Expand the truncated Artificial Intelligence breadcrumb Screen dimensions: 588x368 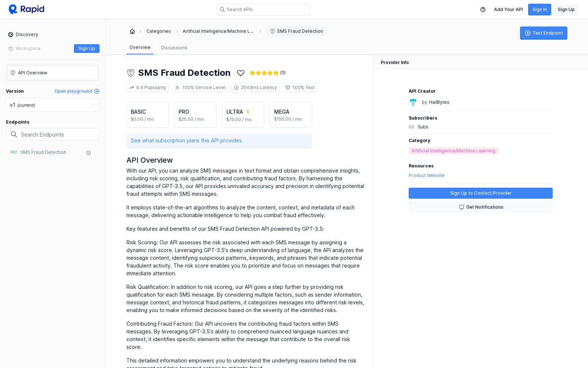pos(218,31)
